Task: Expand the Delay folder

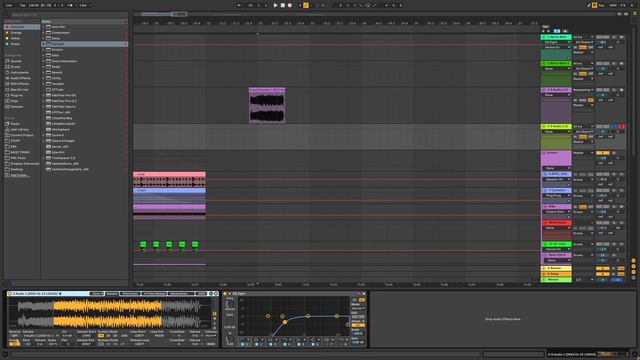Action: [x=43, y=38]
